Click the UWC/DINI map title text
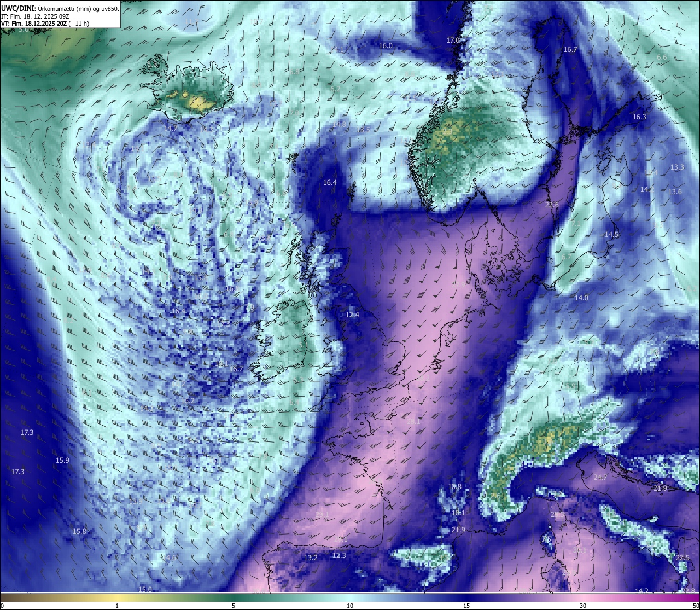This screenshot has height=610, width=700. [x=60, y=8]
